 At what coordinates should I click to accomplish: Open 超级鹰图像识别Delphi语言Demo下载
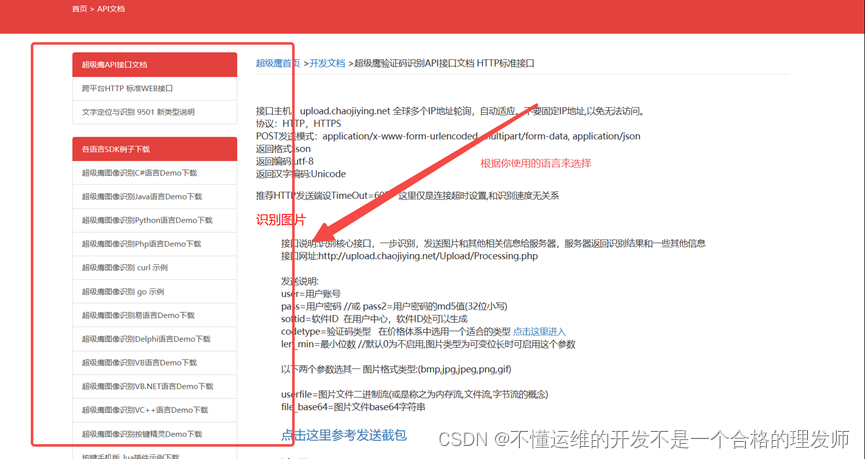tap(154, 339)
